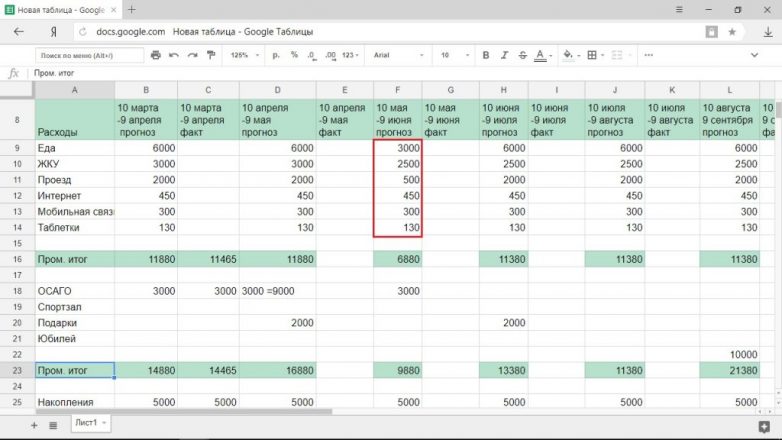Select the Paint format roller tool
Screen dimensions: 782x440
pos(209,55)
